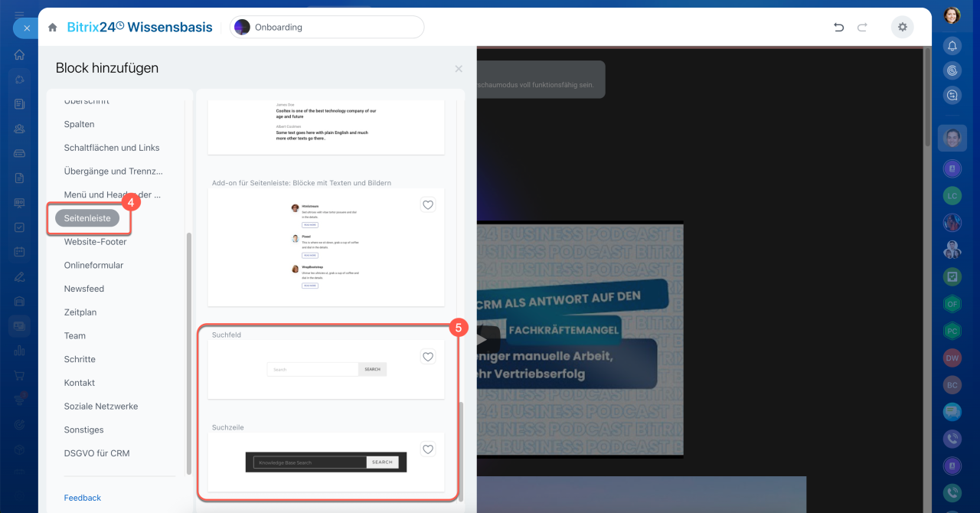Open the user profile avatar at the top right
The image size is (980, 513).
952,15
